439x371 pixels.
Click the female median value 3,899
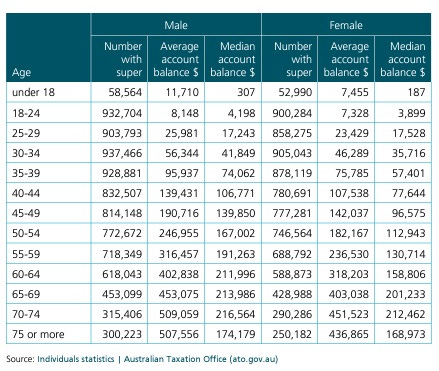coord(412,113)
